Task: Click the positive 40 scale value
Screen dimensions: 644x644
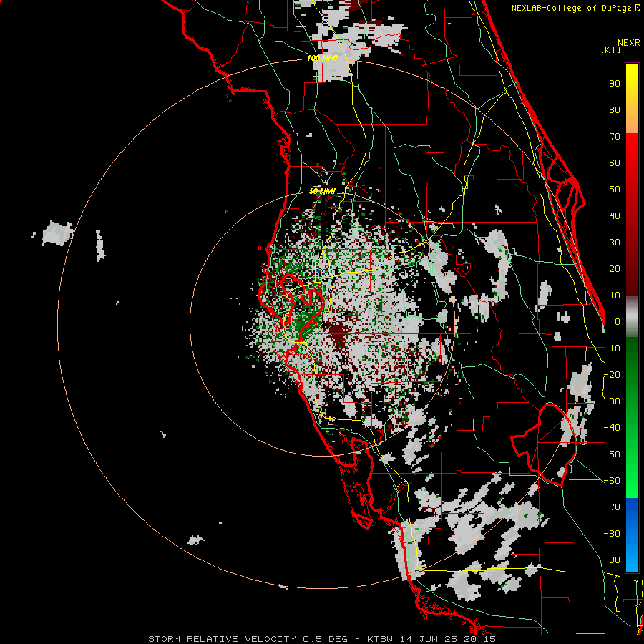Action: point(615,215)
